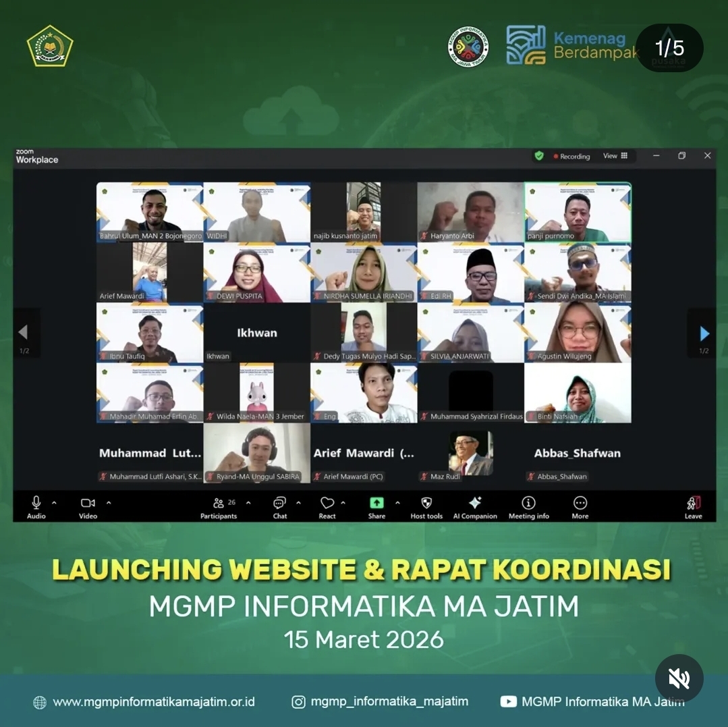The height and width of the screenshot is (727, 728).
Task: Toggle the Video camera icon
Action: (88, 503)
